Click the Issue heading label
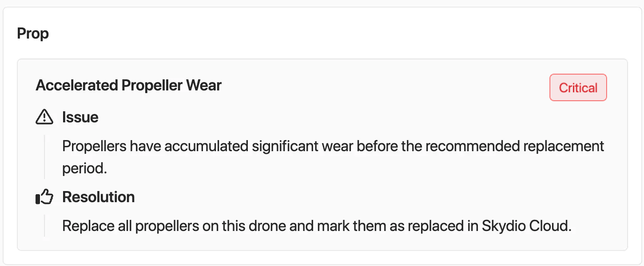The image size is (644, 266). [x=80, y=117]
